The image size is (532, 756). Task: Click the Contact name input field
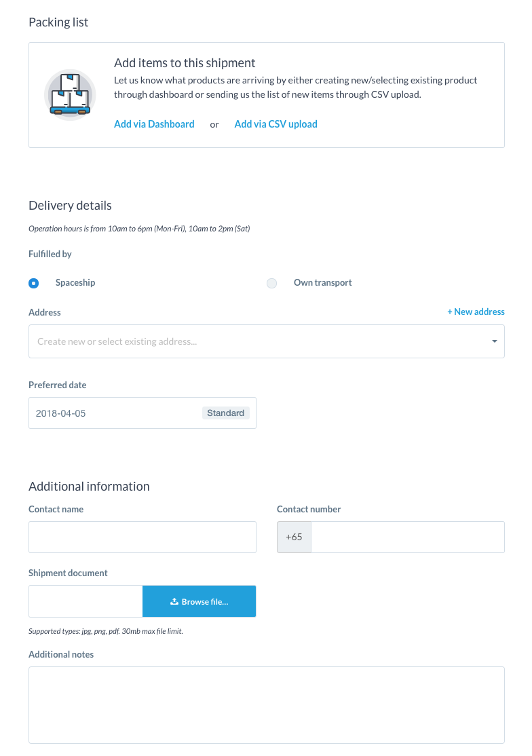pyautogui.click(x=142, y=537)
